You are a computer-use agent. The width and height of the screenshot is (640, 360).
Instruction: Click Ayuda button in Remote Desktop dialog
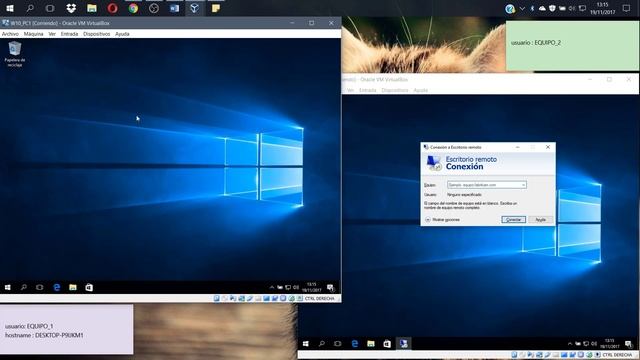coord(540,220)
